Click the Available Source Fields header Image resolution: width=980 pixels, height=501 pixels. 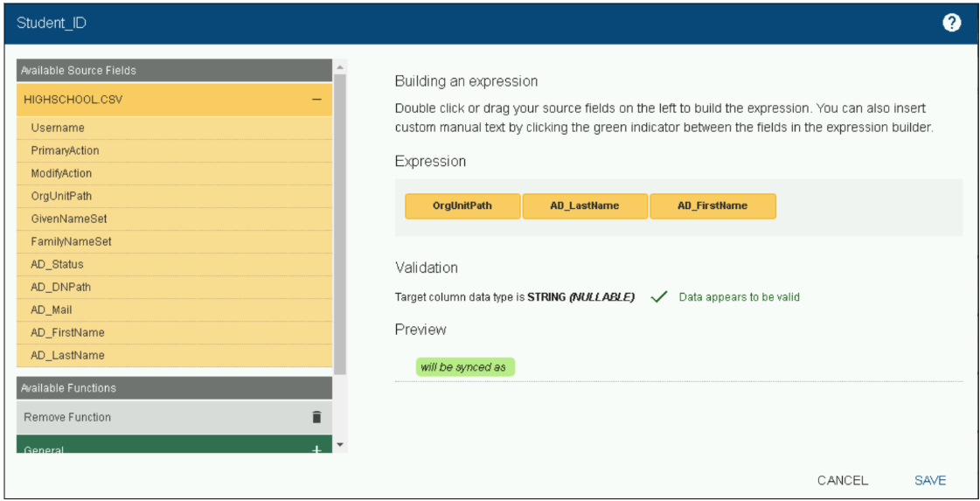(174, 71)
